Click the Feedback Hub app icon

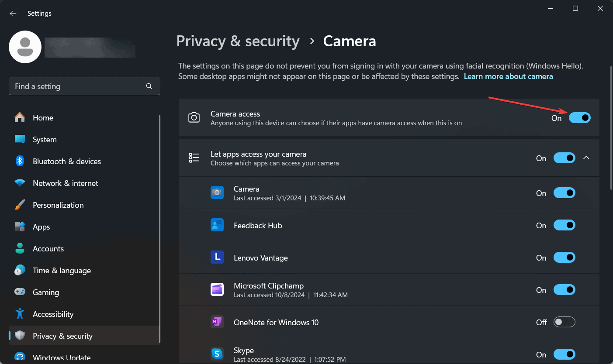217,225
